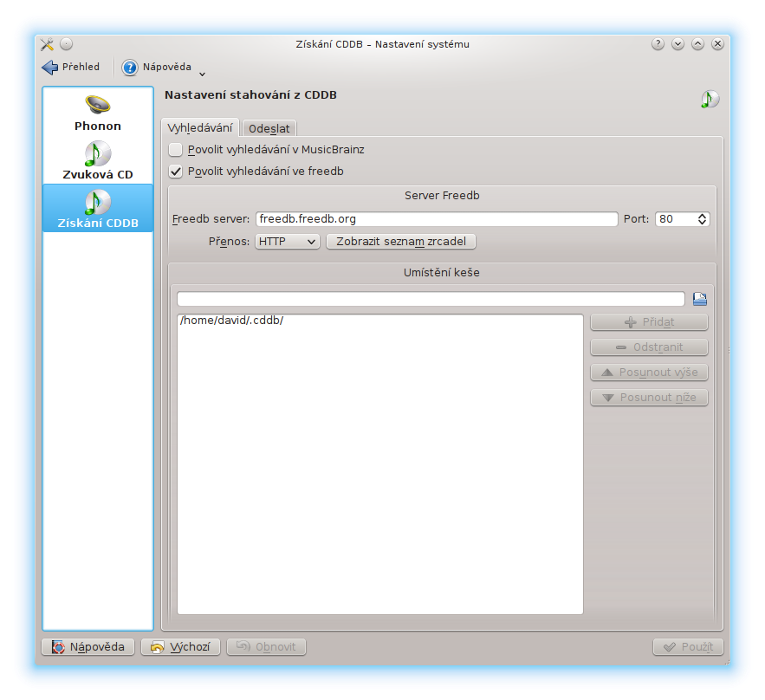Screen dimensions: 765x700
Task: Open the Phonon settings module
Action: tap(98, 113)
